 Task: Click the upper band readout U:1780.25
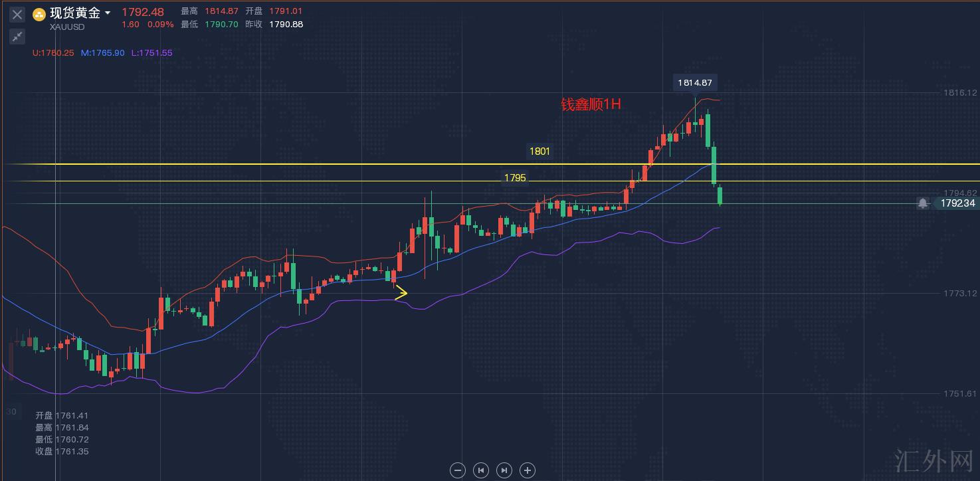pos(53,53)
